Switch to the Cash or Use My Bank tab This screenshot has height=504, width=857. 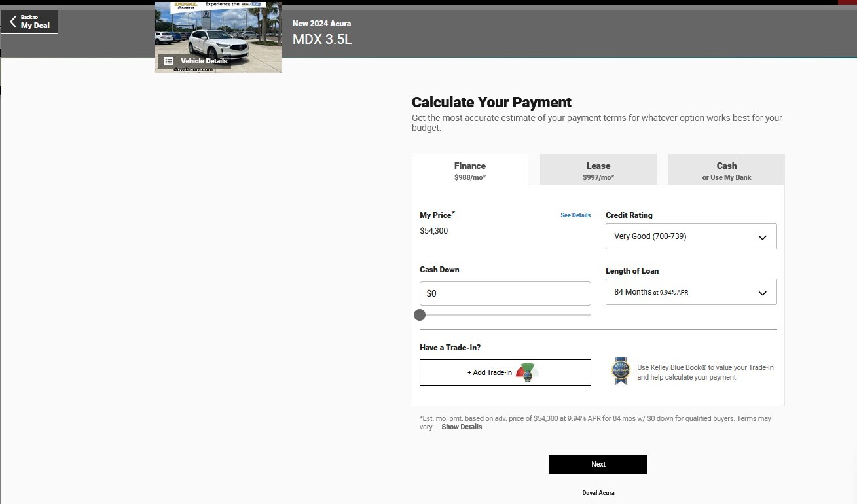pos(726,170)
